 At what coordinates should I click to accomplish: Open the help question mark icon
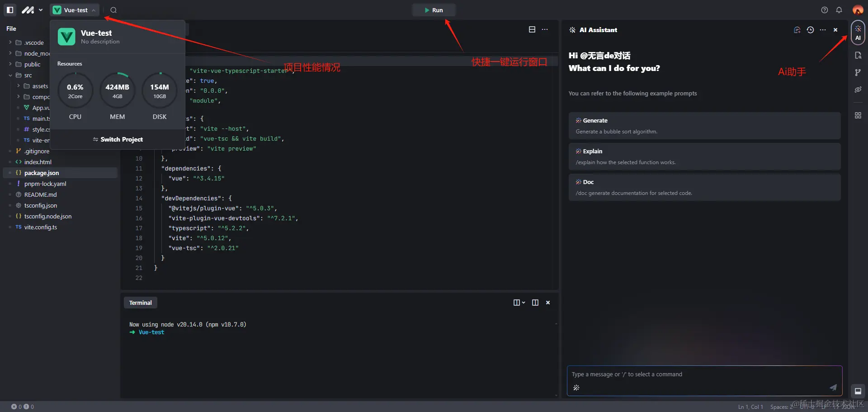(x=825, y=10)
